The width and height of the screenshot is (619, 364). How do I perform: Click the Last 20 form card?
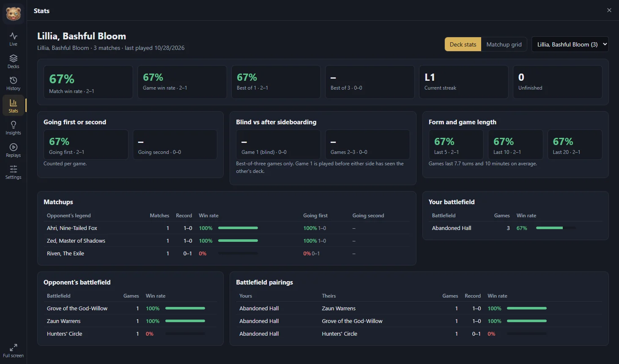575,145
